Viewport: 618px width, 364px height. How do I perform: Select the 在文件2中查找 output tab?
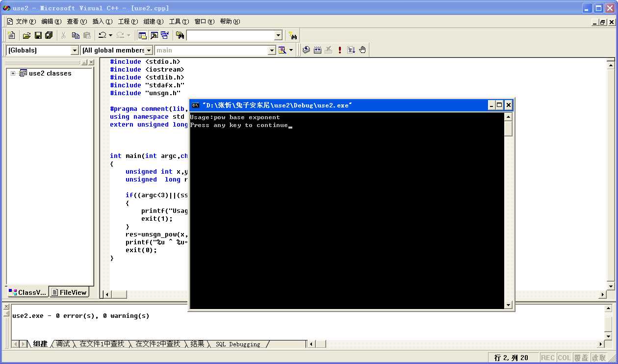pyautogui.click(x=158, y=344)
